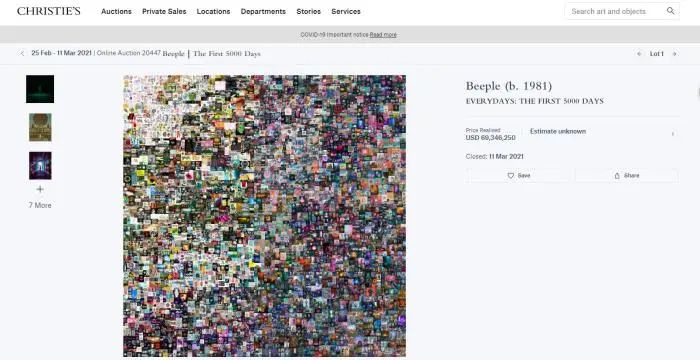Open the main Everydays collage image
This screenshot has height=360, width=700.
coord(265,216)
